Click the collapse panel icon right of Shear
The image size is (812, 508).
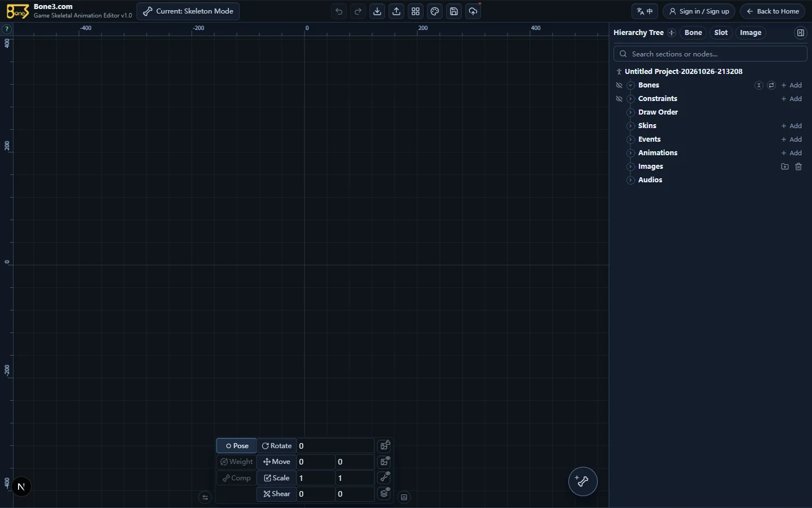click(x=404, y=497)
